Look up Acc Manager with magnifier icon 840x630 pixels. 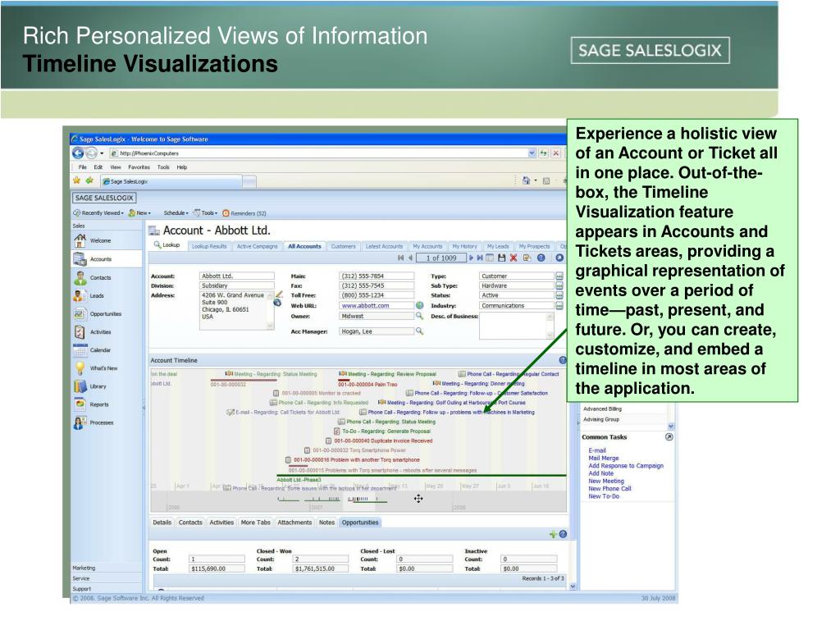coord(419,331)
